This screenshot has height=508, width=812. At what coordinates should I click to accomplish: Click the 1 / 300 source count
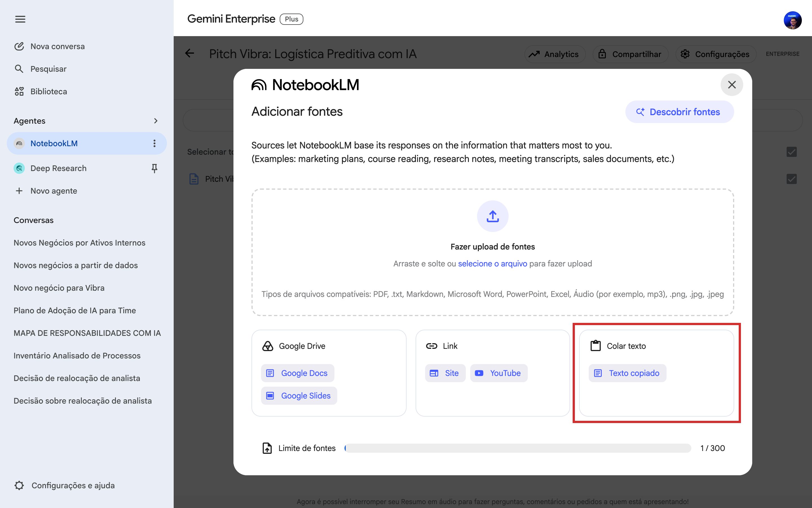pyautogui.click(x=713, y=448)
